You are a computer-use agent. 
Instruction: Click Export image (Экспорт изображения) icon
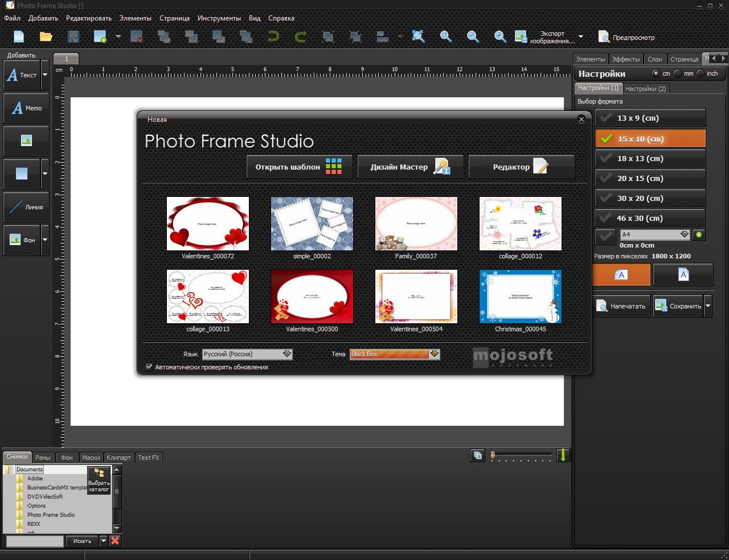coord(521,36)
